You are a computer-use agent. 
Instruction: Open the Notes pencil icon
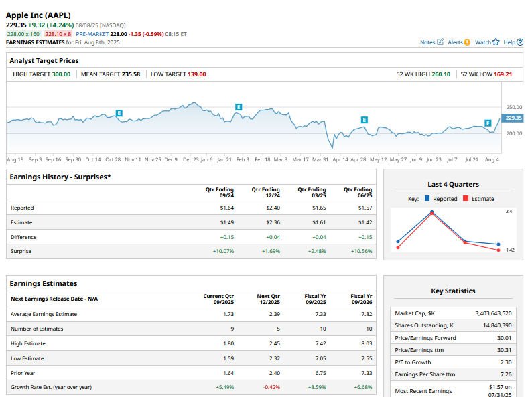coord(440,42)
